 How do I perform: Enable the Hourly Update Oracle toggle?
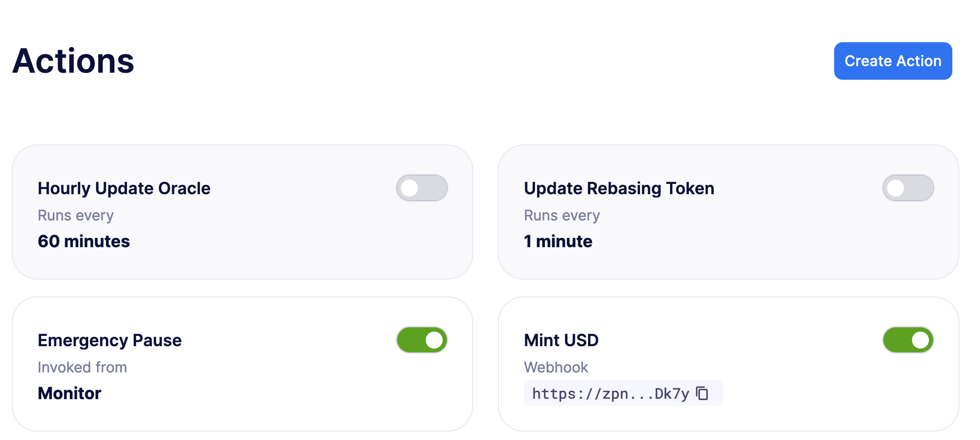coord(422,188)
